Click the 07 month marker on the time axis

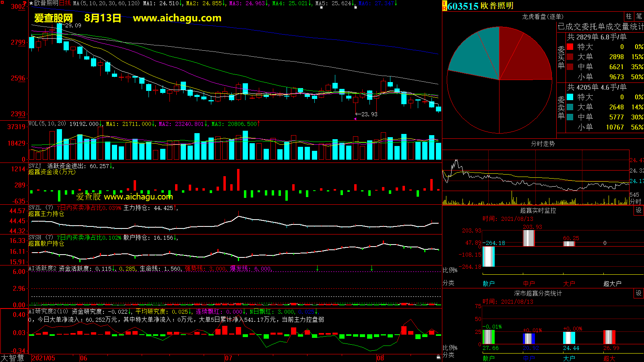(229, 358)
